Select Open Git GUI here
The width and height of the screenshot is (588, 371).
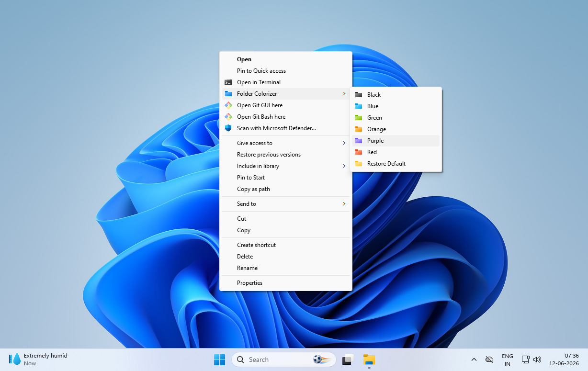click(x=286, y=105)
